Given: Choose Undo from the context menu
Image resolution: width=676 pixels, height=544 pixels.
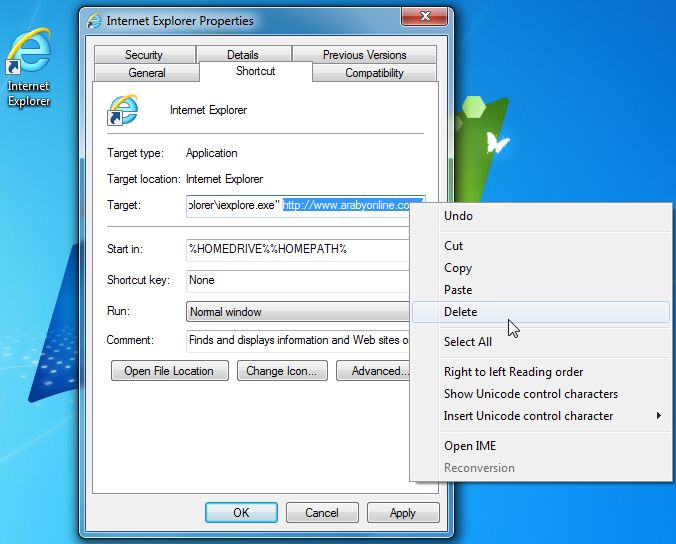Looking at the screenshot, I should (541, 216).
